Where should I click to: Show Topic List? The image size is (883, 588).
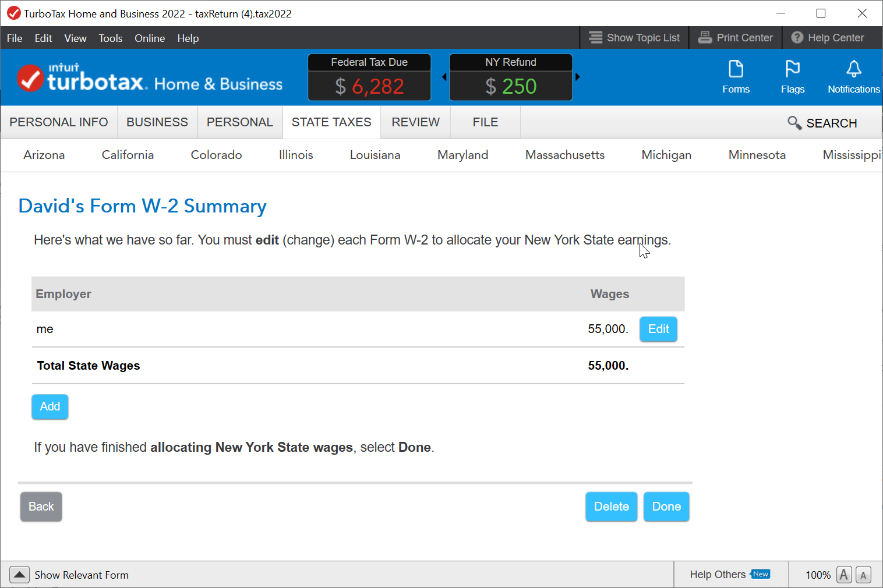(634, 38)
